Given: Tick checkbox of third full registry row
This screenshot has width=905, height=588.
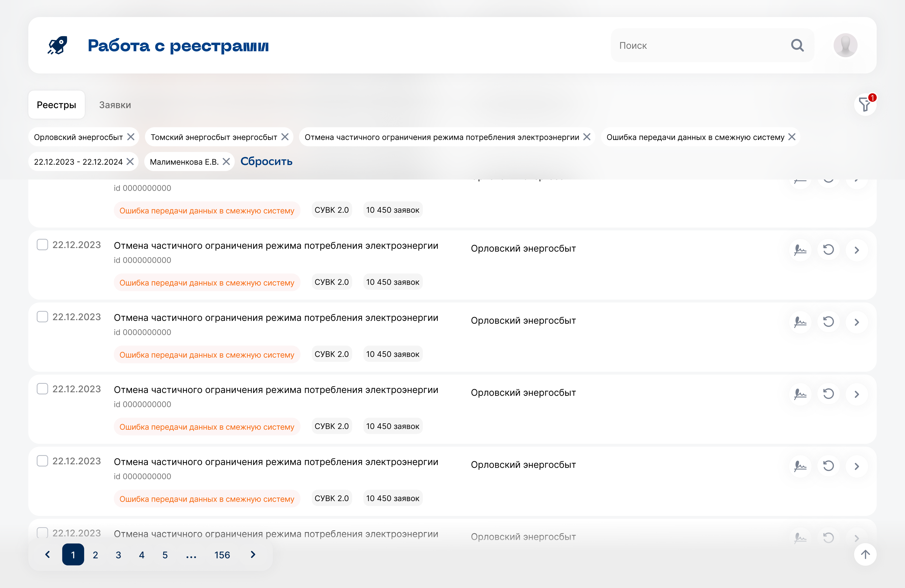Looking at the screenshot, I should click(42, 389).
